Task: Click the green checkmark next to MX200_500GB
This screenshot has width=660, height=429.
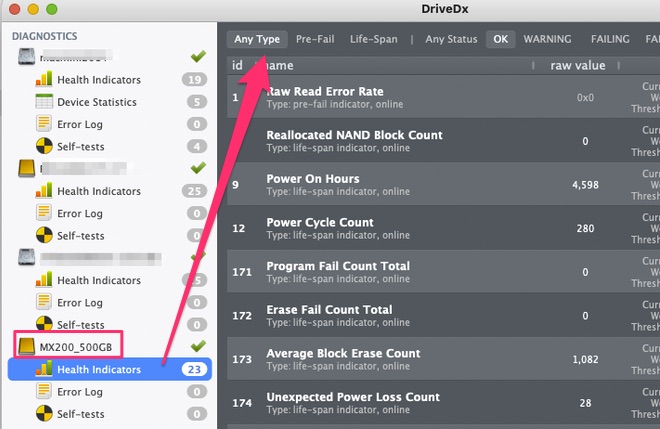Action: tap(197, 346)
